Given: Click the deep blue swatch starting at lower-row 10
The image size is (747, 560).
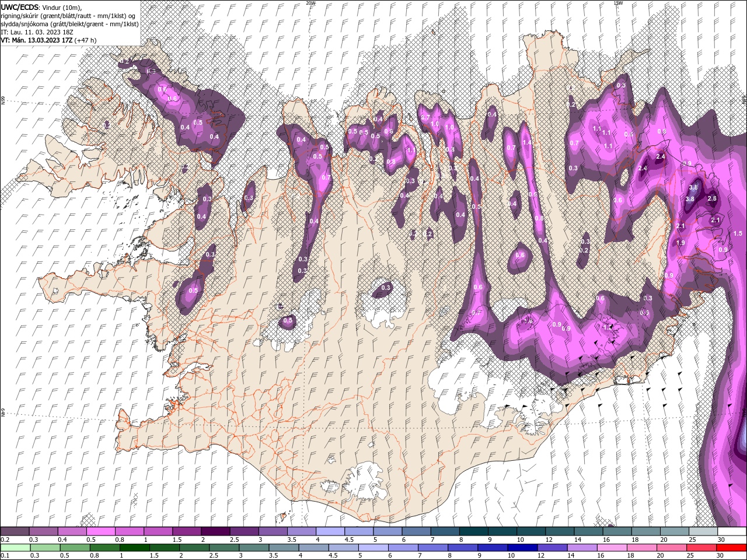Looking at the screenshot, I should [x=522, y=548].
